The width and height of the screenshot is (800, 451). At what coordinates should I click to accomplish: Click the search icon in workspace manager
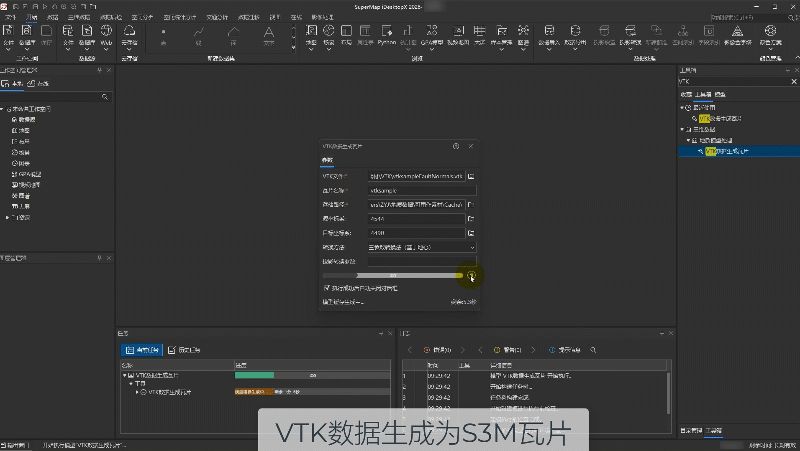point(105,97)
